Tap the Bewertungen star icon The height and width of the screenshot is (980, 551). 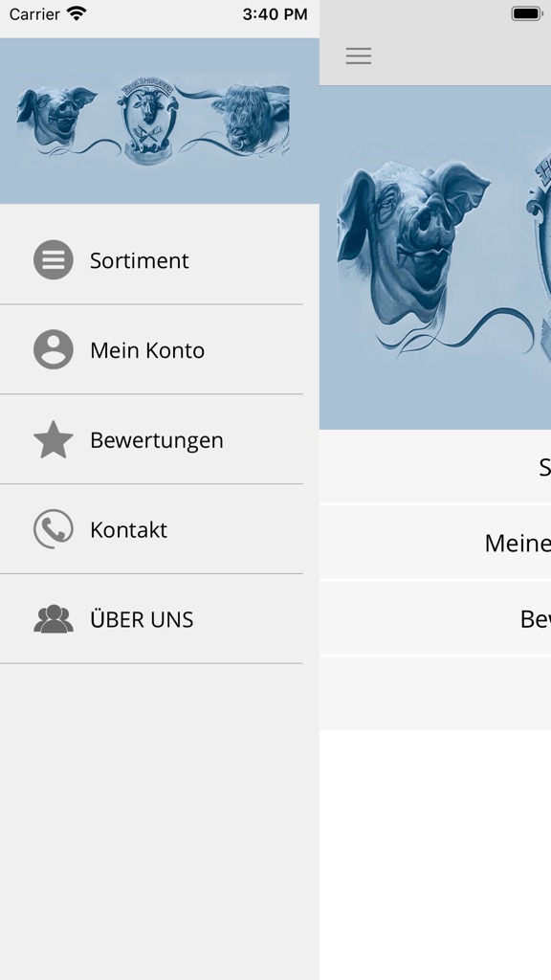pyautogui.click(x=54, y=439)
